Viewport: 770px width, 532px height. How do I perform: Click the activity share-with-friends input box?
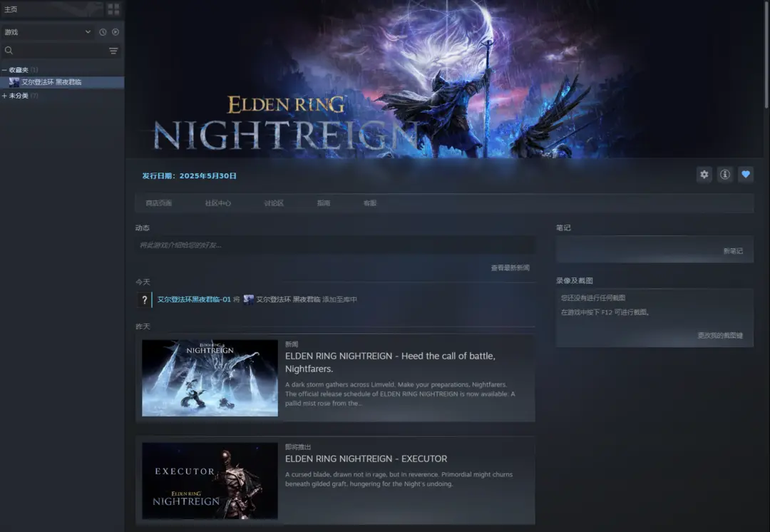tap(335, 245)
